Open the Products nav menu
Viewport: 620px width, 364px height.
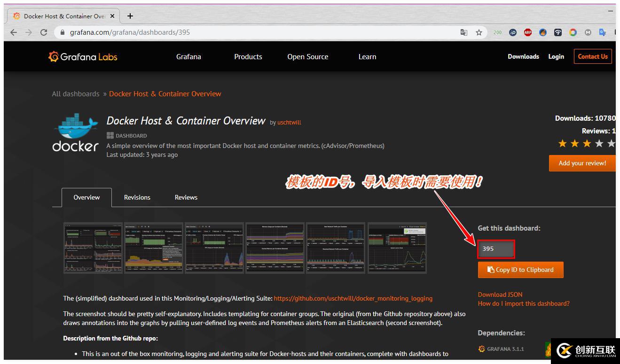248,57
